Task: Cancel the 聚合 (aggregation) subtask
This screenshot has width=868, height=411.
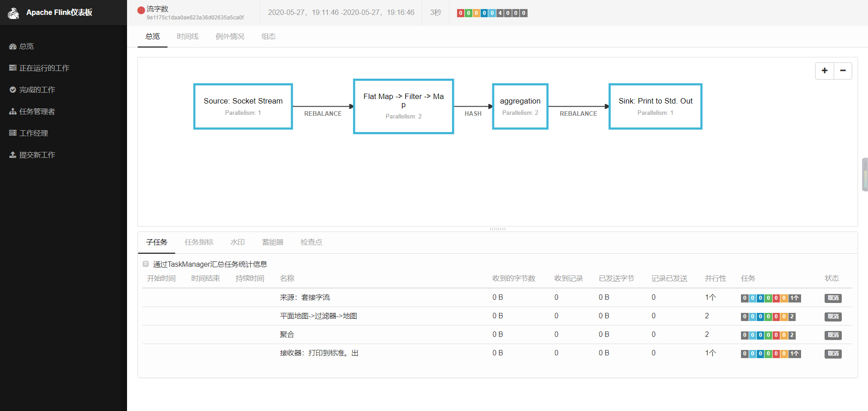Action: tap(833, 335)
